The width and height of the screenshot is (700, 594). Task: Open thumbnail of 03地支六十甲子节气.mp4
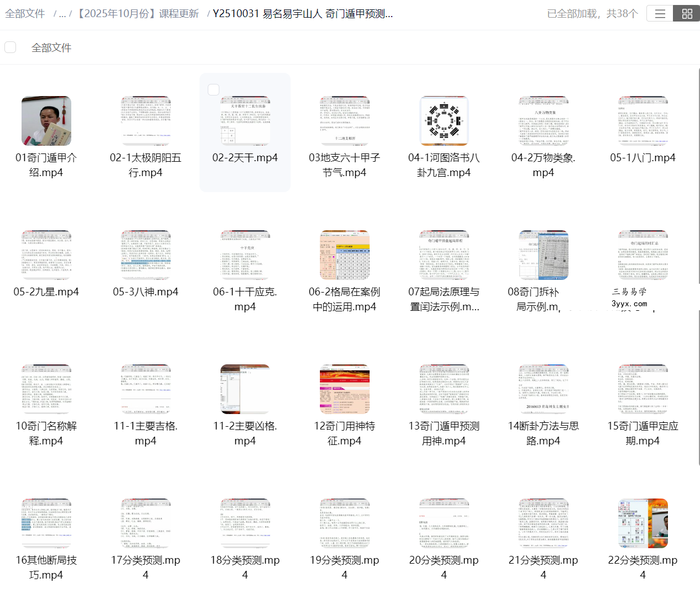(345, 121)
